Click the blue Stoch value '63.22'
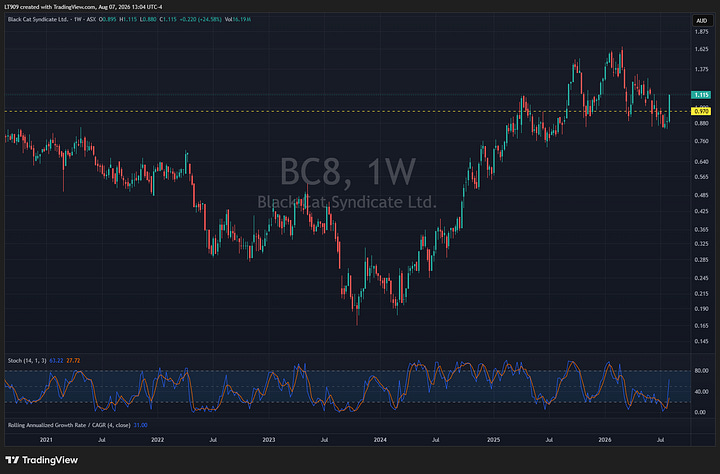The width and height of the screenshot is (720, 474). point(56,361)
